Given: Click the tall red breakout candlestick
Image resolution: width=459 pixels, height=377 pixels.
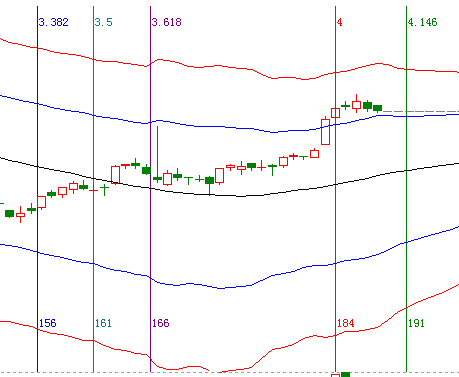Looking at the screenshot, I should pos(325,132).
